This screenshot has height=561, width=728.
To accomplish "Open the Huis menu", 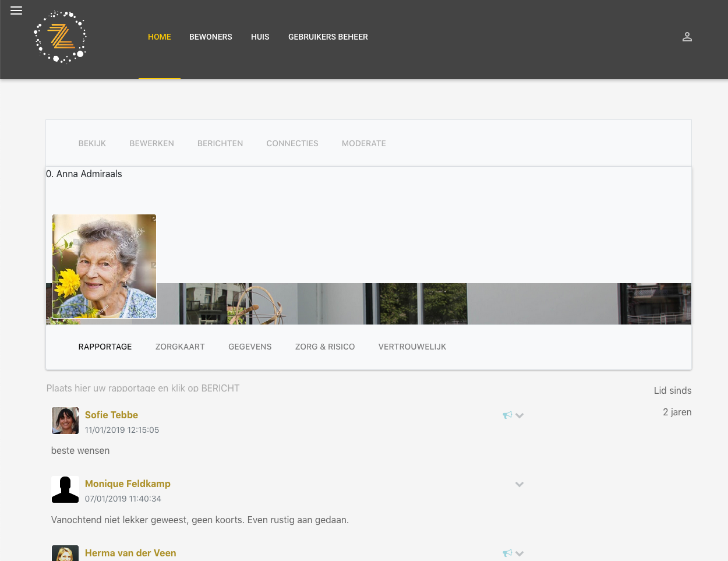I will click(x=260, y=37).
